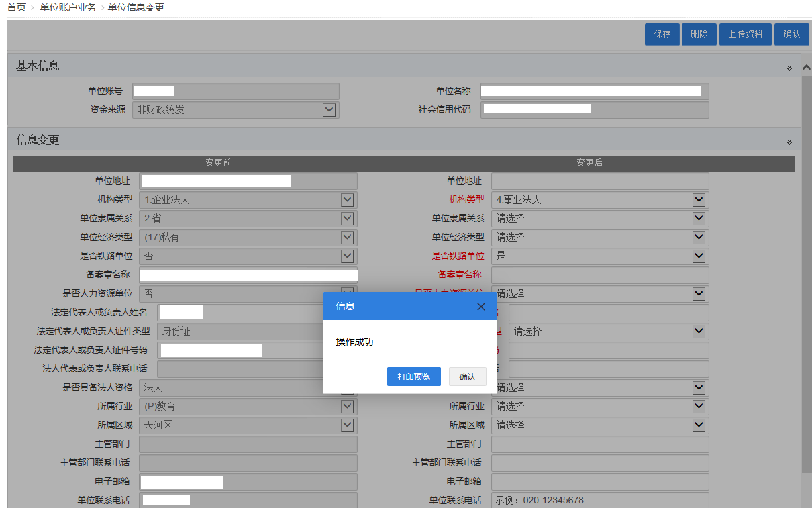This screenshot has height=508, width=812.
Task: Click the 上传资料 button
Action: 746,34
